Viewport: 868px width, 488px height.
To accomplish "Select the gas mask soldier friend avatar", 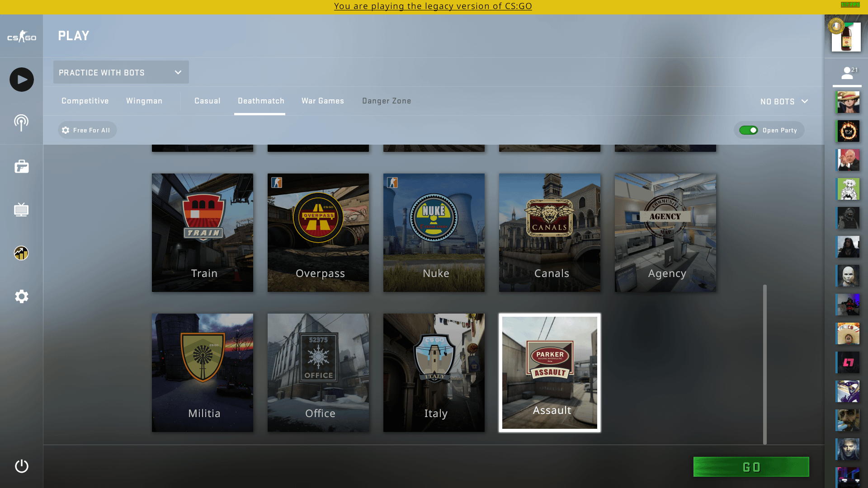I will [848, 218].
